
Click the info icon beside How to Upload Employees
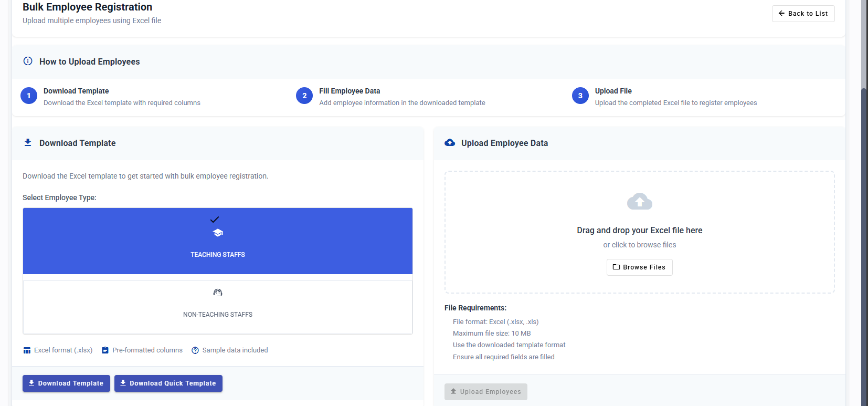coord(28,61)
